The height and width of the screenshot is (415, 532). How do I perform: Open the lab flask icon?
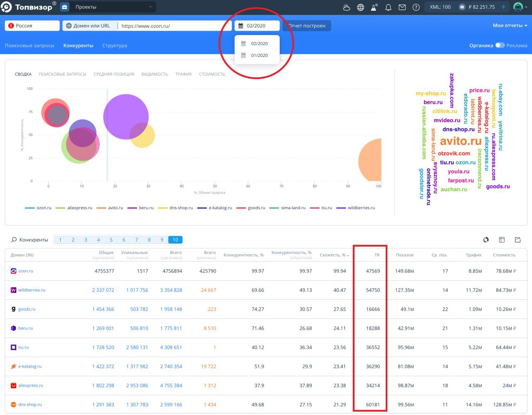click(x=374, y=7)
